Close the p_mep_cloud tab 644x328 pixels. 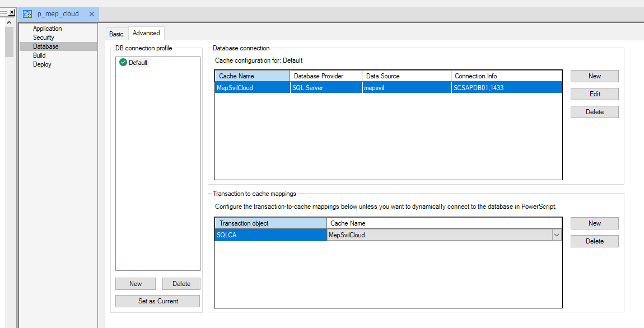pos(92,14)
